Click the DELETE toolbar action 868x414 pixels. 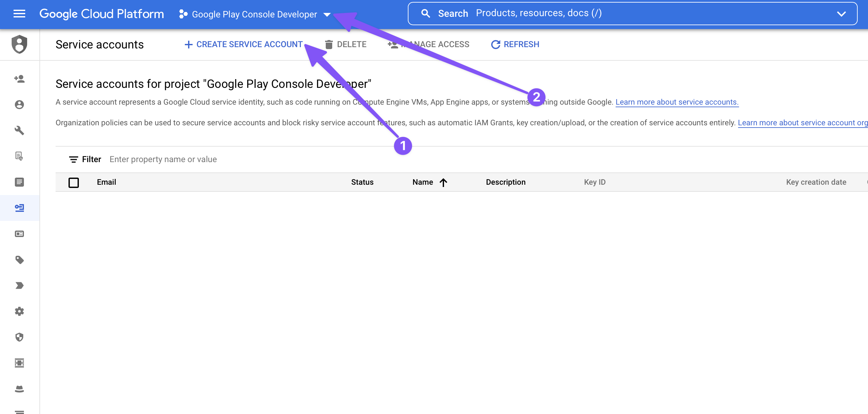tap(345, 45)
